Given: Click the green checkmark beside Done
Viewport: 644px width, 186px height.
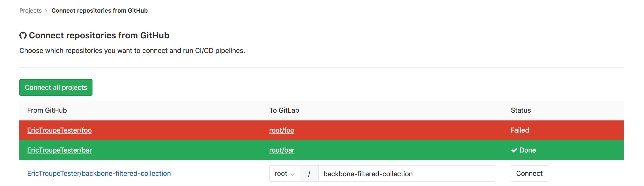Looking at the screenshot, I should point(514,150).
